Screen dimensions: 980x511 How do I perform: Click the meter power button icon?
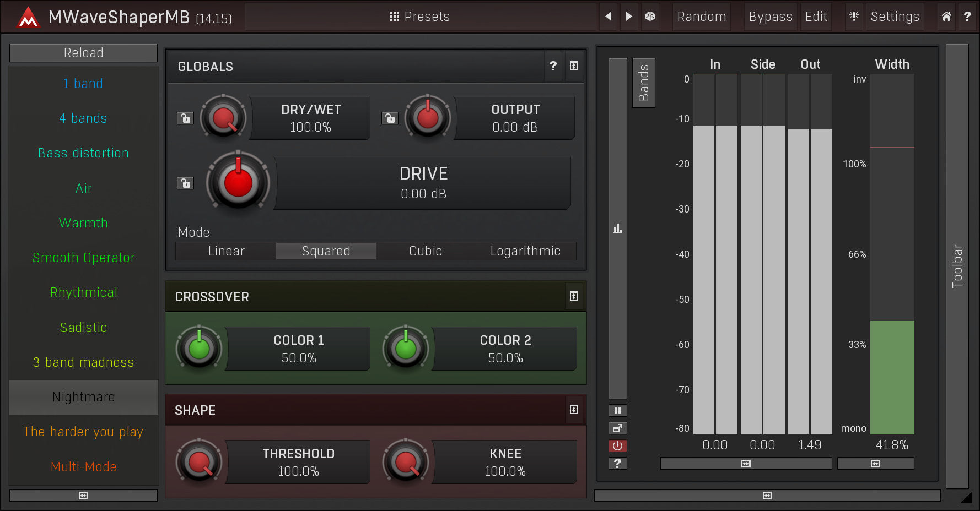pyautogui.click(x=617, y=445)
